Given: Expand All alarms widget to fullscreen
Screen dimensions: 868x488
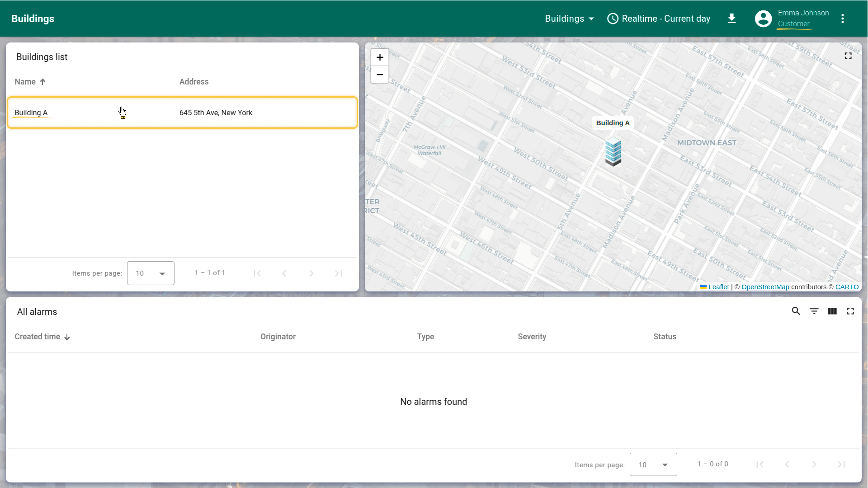Looking at the screenshot, I should pos(850,311).
